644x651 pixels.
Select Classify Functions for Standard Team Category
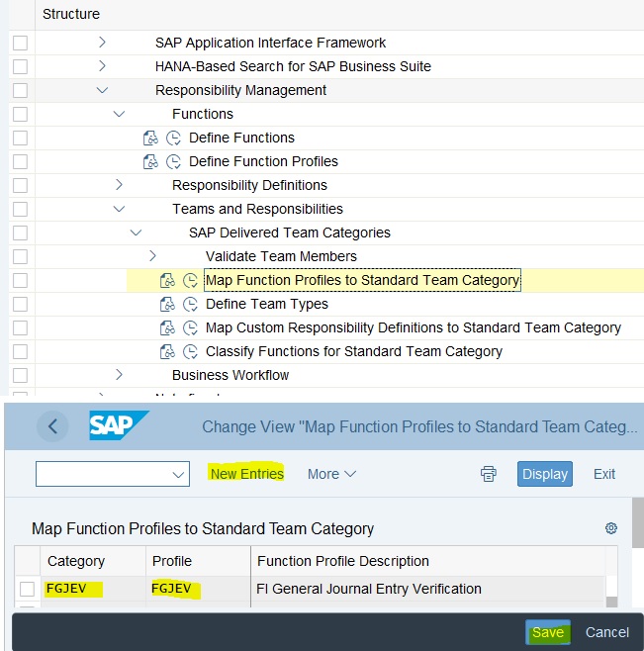354,351
